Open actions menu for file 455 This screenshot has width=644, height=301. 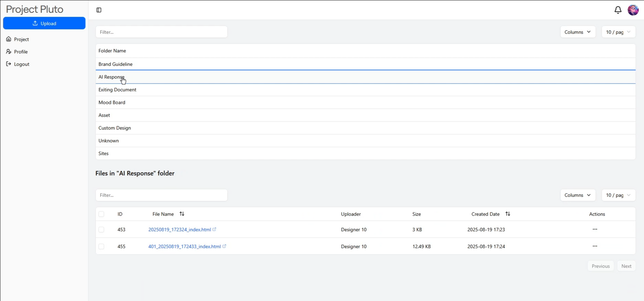tap(595, 246)
